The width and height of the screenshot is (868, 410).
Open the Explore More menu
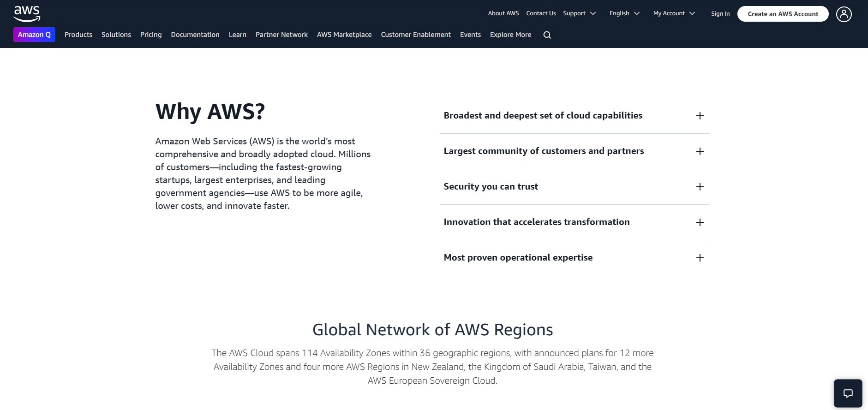point(510,35)
